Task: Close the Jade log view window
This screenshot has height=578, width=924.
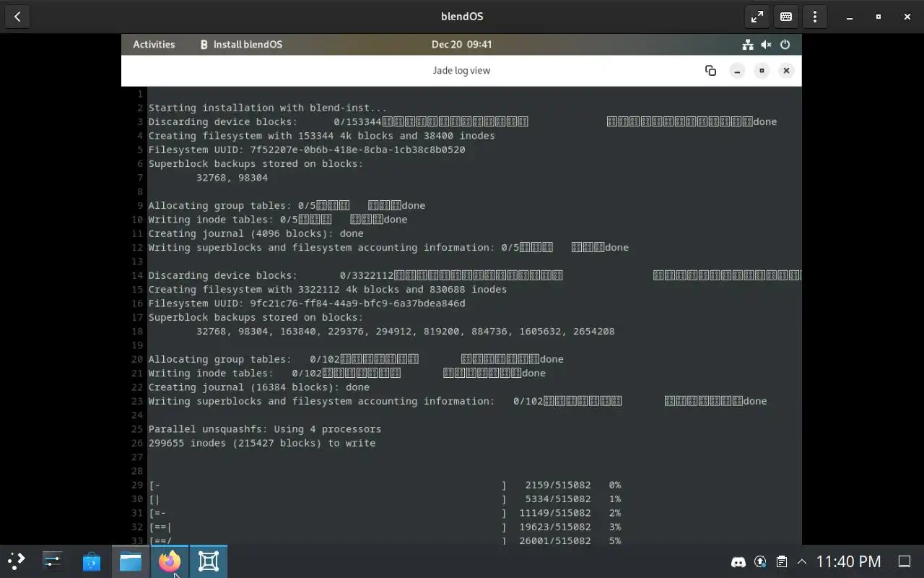Action: pos(786,70)
